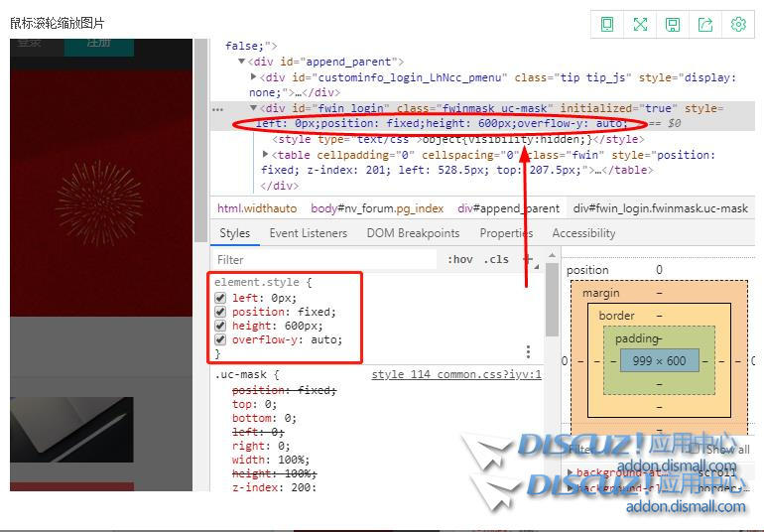The height and width of the screenshot is (532, 764).
Task: Click the right: 0 declaration
Action: tap(261, 446)
